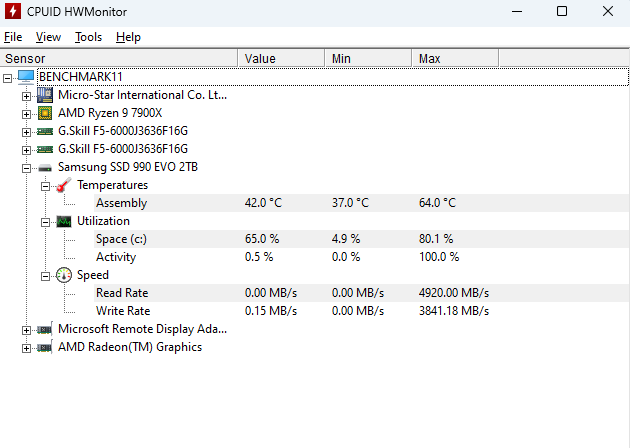630x448 pixels.
Task: Click the motherboard icon for Micro-Star International
Action: click(45, 95)
